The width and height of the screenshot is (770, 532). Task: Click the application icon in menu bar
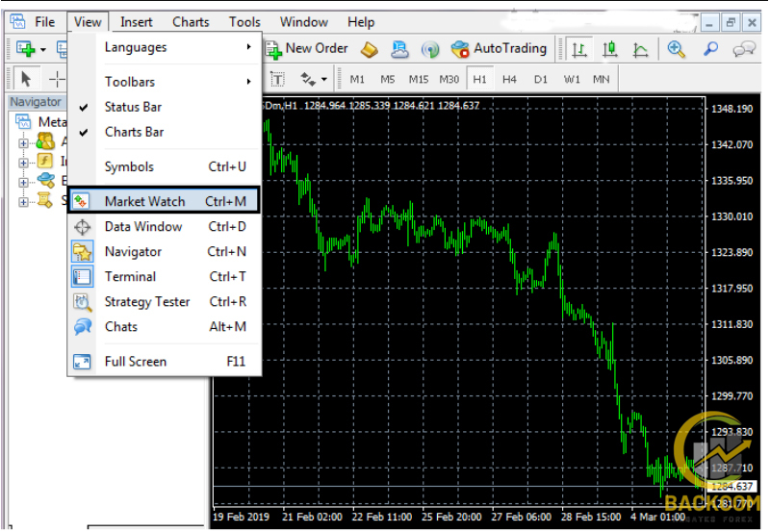tap(18, 21)
